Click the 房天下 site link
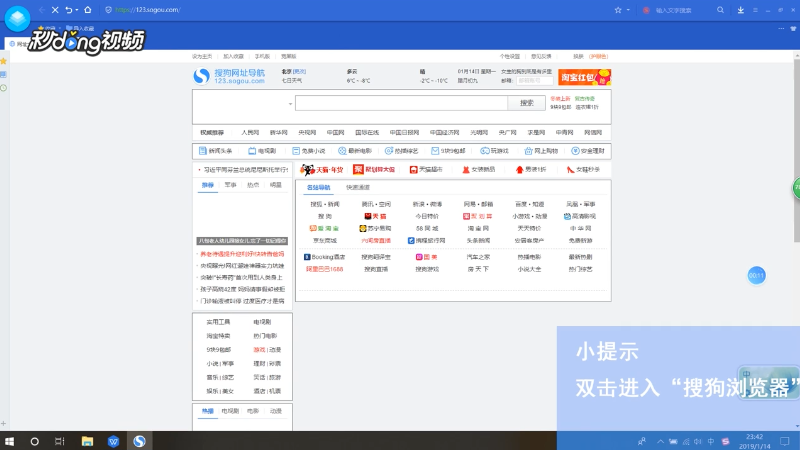800x450 pixels. (x=478, y=269)
